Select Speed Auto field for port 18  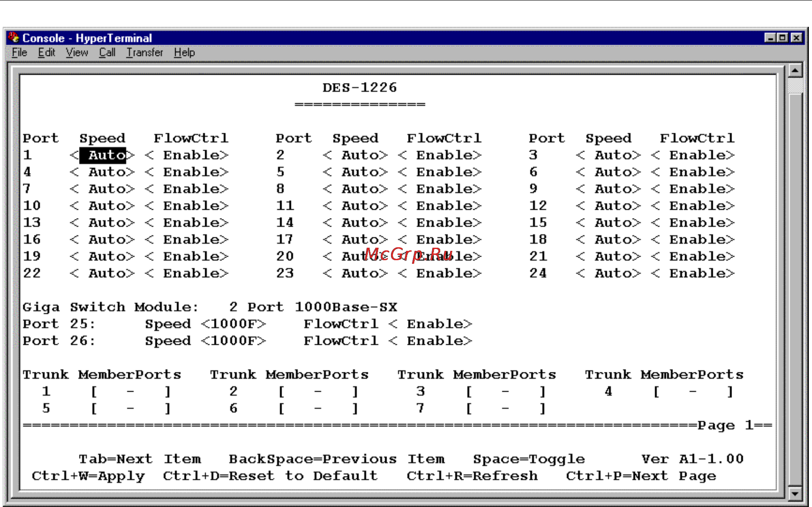tap(608, 240)
